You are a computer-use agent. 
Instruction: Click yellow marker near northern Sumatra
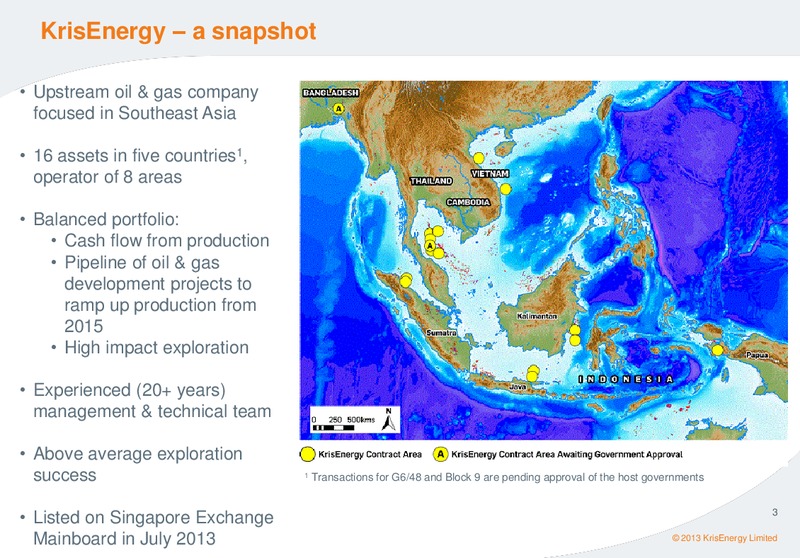point(406,280)
